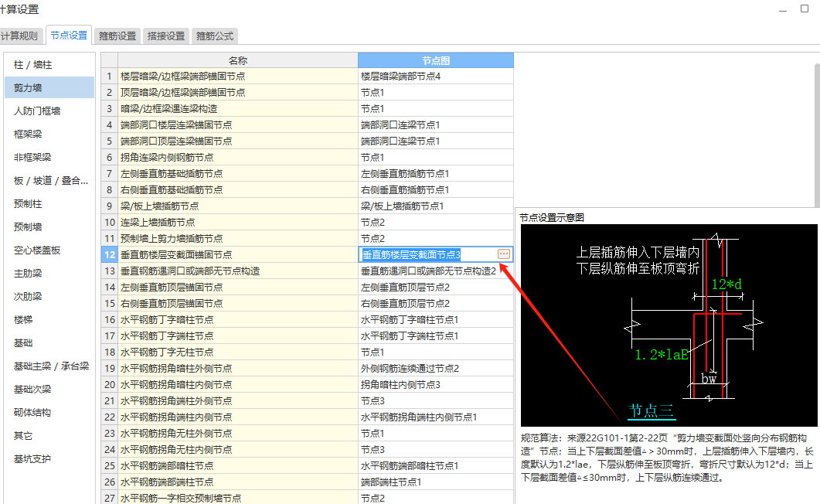This screenshot has width=820, height=504.
Task: Select row 2 顶层暗梁/边框梁端部锚固节点
Action: click(x=238, y=93)
